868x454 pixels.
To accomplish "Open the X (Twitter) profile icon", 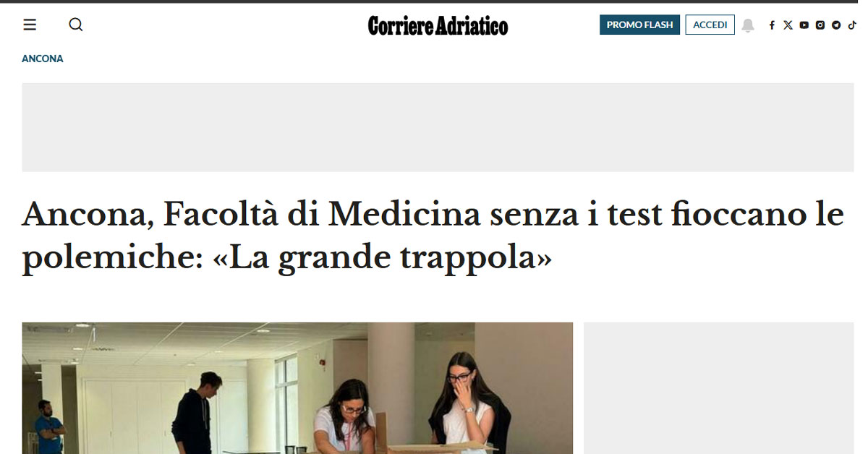I will [788, 25].
